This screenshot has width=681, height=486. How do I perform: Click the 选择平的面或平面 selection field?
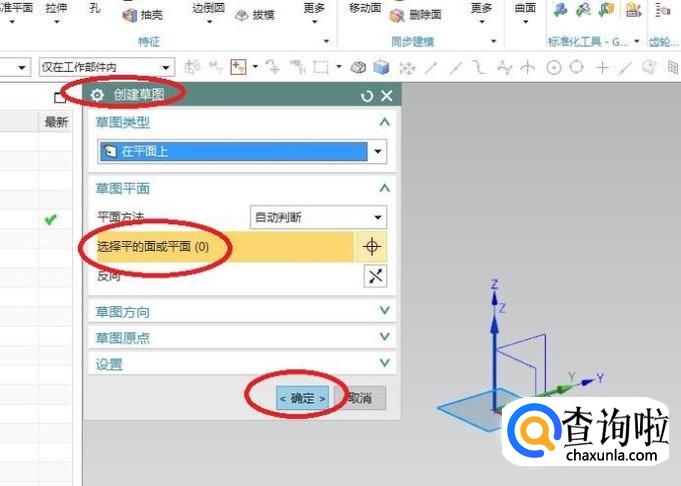[x=225, y=247]
